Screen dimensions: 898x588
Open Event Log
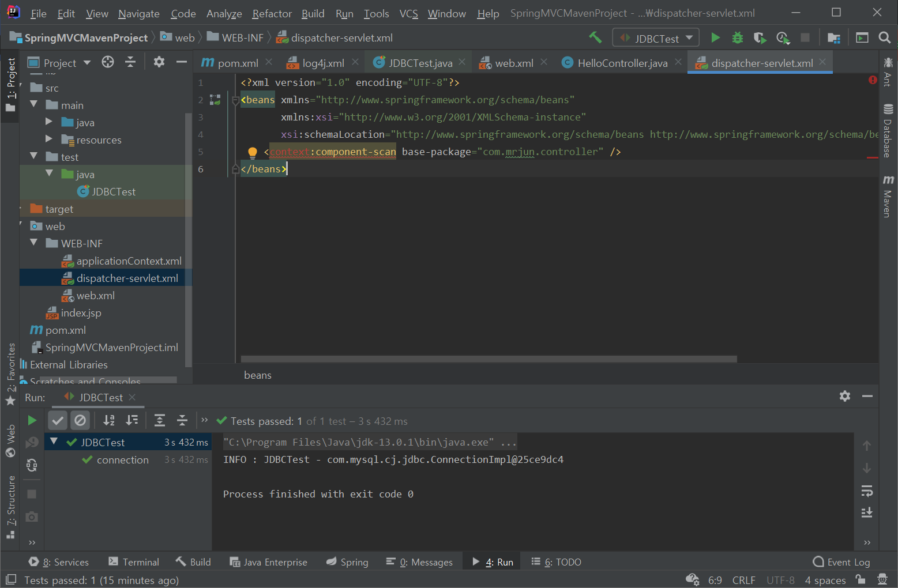click(x=841, y=562)
